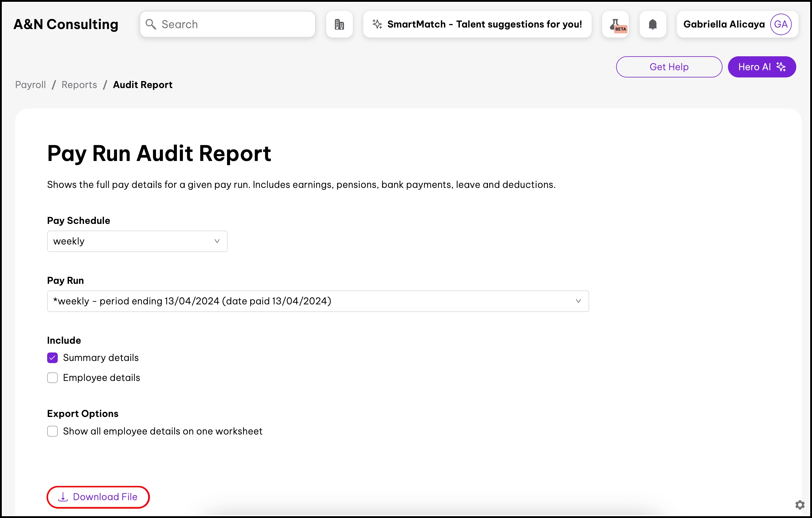Expand the Pay Schedule dropdown
The width and height of the screenshot is (812, 518).
click(x=137, y=241)
